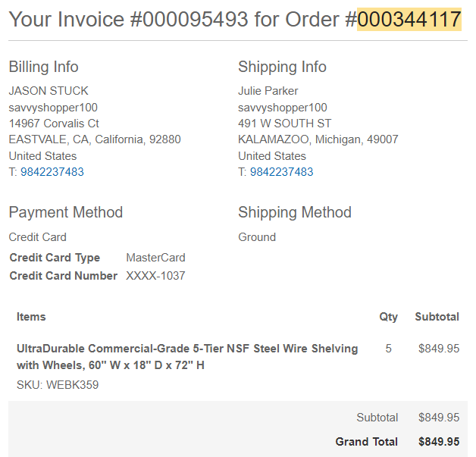
Task: Click the Shipping Info heading
Action: 282,67
